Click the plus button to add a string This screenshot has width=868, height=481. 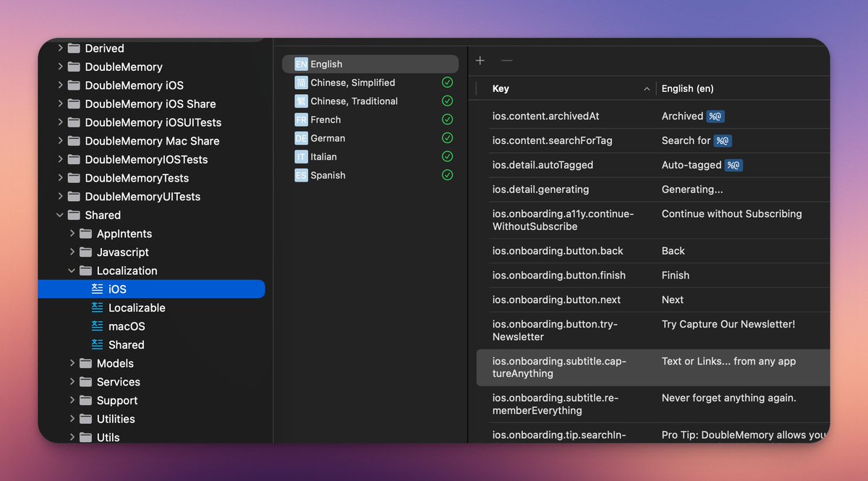coord(480,61)
